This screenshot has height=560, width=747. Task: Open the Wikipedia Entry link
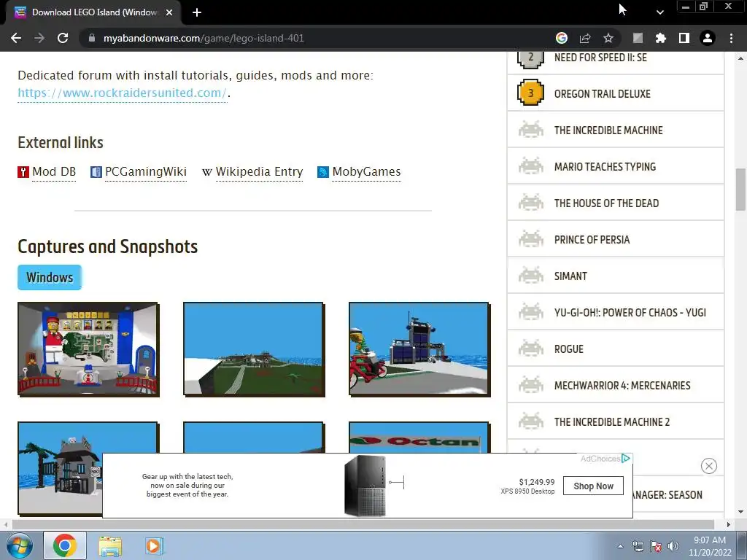coord(259,171)
